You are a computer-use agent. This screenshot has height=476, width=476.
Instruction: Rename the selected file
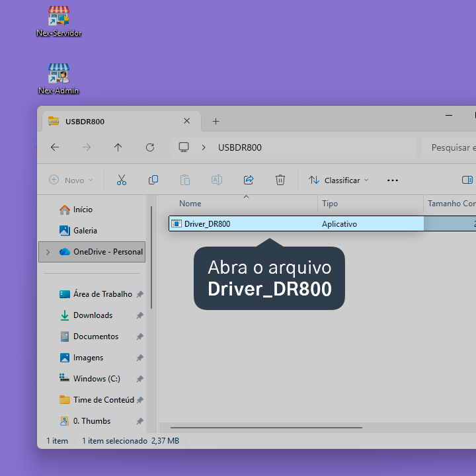217,180
